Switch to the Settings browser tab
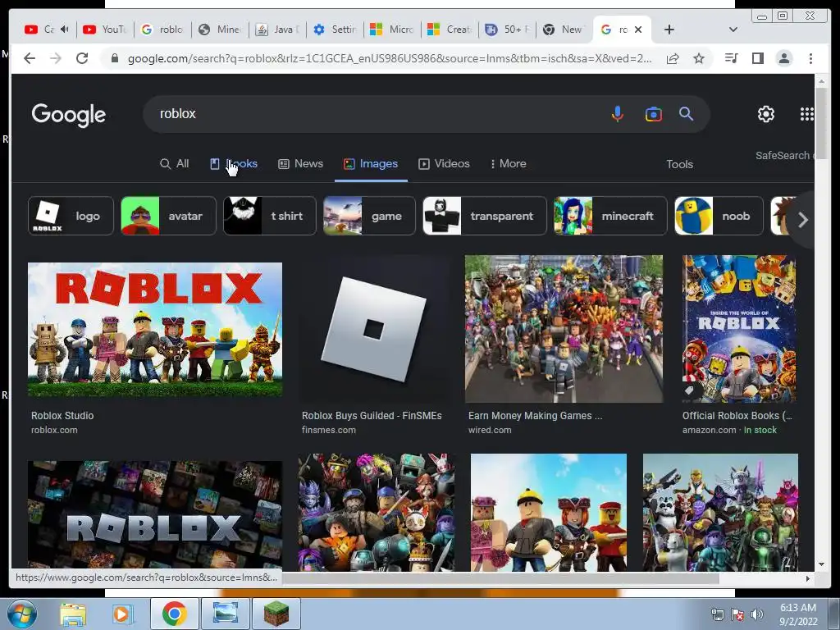 coord(335,30)
